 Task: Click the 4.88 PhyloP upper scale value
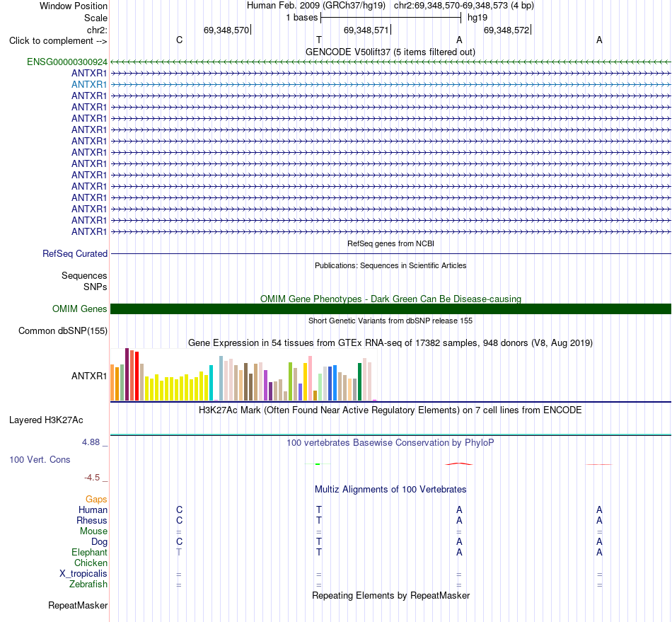[x=91, y=442]
